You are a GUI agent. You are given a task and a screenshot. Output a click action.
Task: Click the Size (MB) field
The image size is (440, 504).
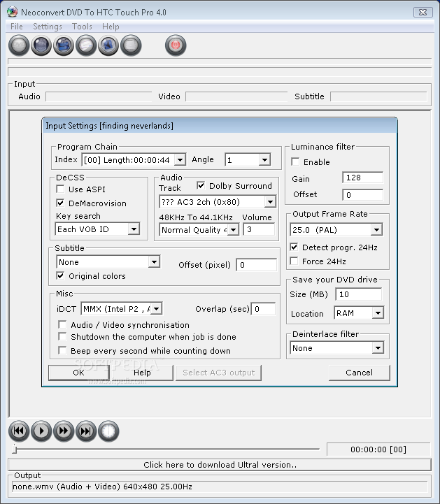[359, 294]
